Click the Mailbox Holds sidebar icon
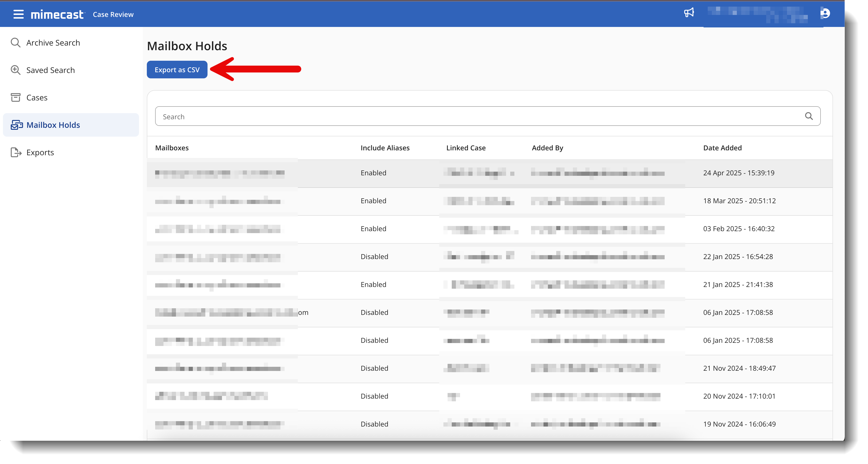 16,125
